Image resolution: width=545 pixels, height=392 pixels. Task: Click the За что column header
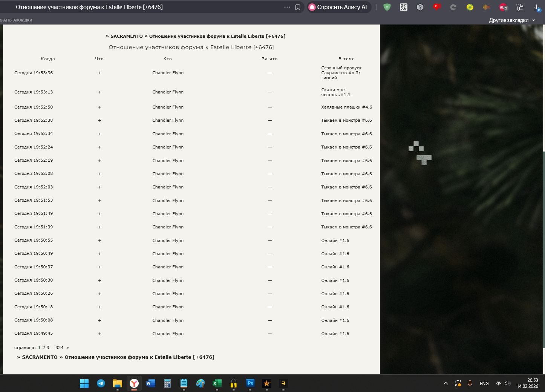pos(270,59)
